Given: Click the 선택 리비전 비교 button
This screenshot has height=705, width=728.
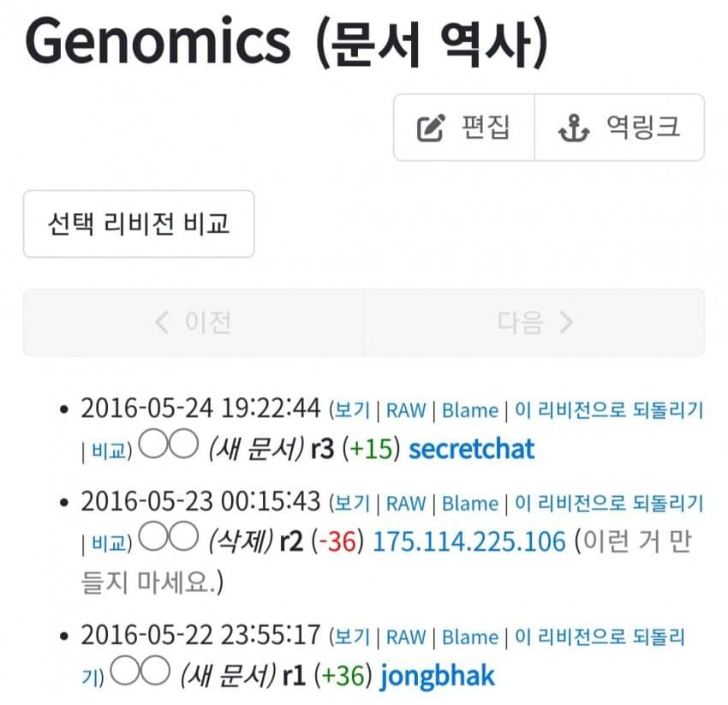Looking at the screenshot, I should [139, 224].
